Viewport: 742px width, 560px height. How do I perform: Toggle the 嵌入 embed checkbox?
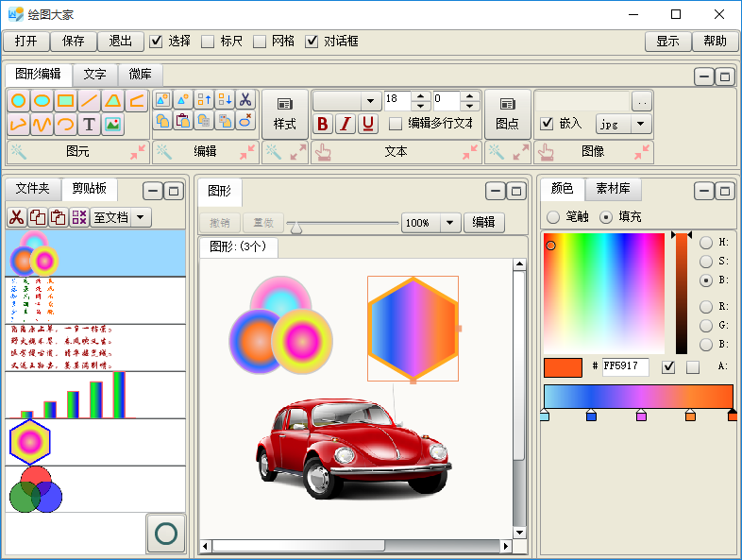point(547,124)
